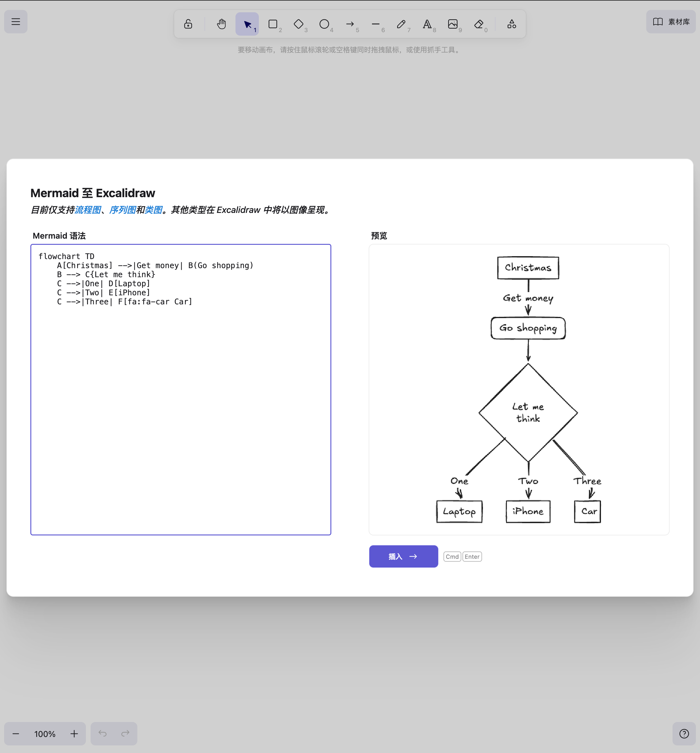Image resolution: width=700 pixels, height=753 pixels.
Task: Zoom in with the plus button
Action: 74,734
